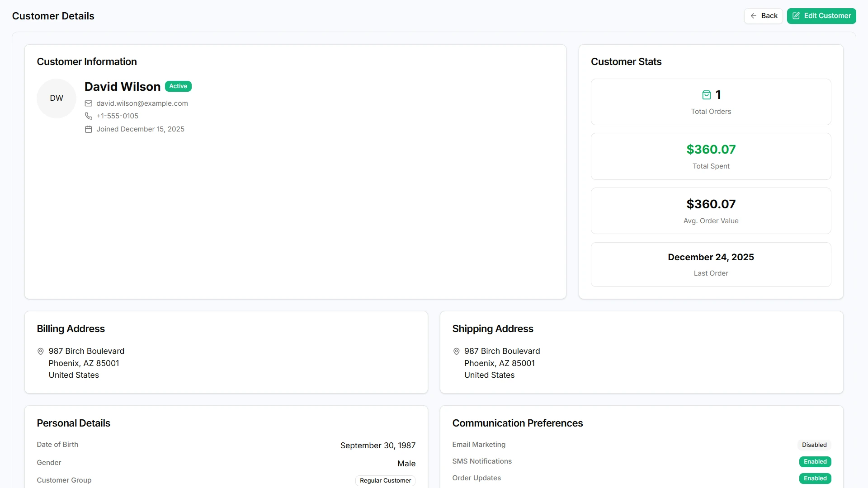Click the David Wilson name heading
This screenshot has height=488, width=868.
pos(123,87)
